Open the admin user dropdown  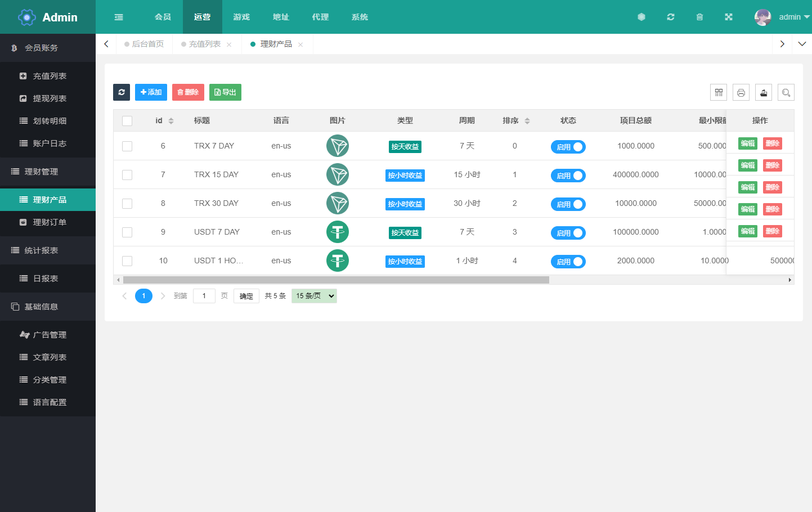point(794,17)
